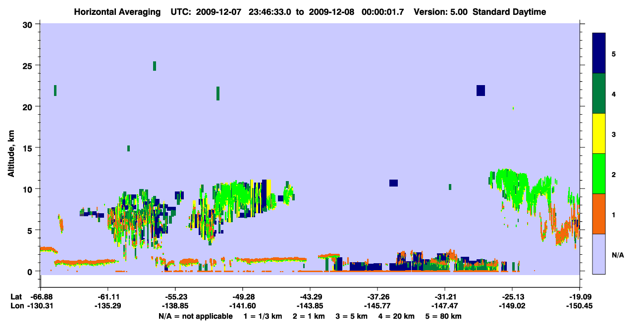Click longitude value -143.85

(x=310, y=306)
